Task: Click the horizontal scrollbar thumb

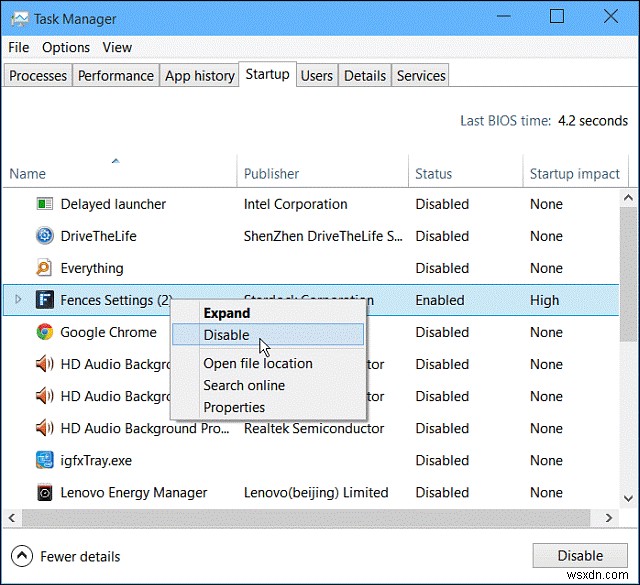Action: click(306, 518)
